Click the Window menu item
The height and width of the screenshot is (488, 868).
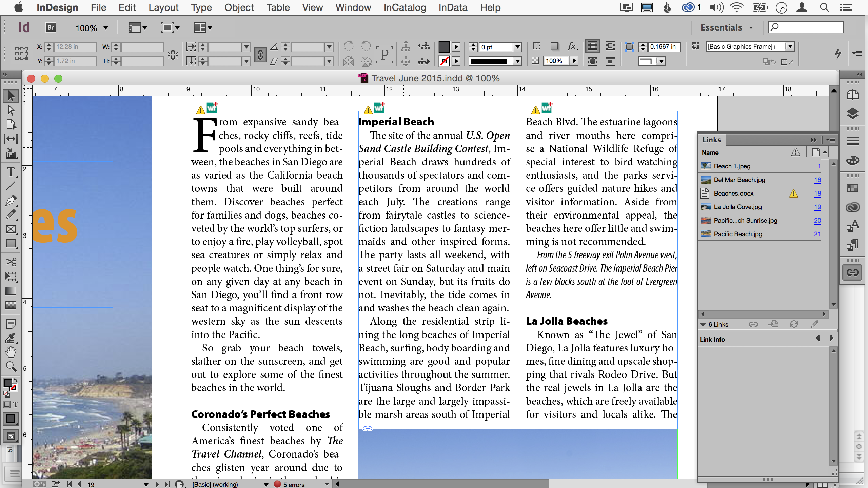pos(352,7)
